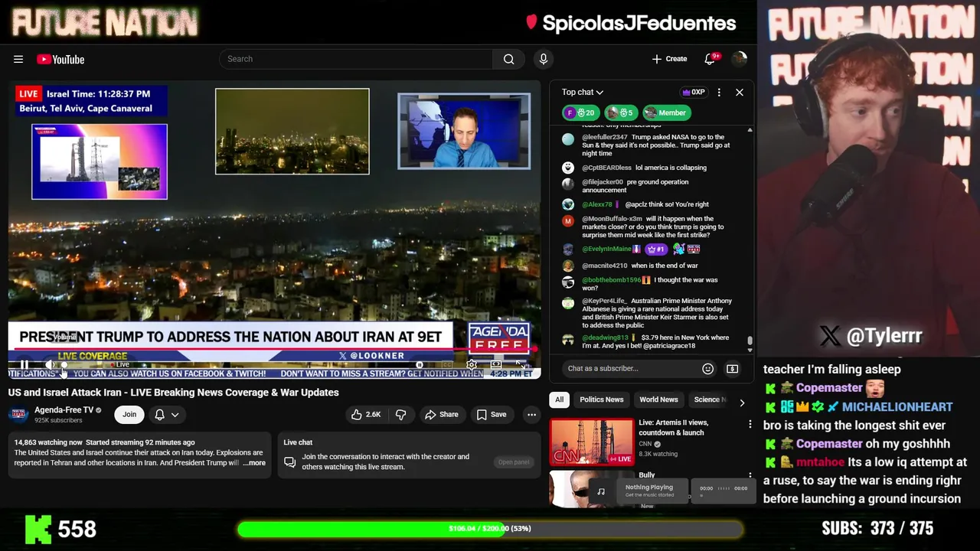Image resolution: width=980 pixels, height=551 pixels.
Task: Pause the live video
Action: pyautogui.click(x=24, y=365)
